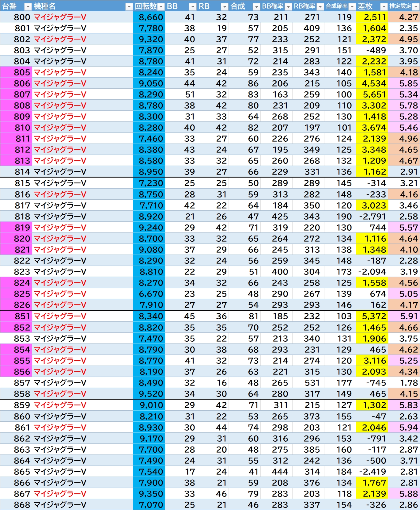This screenshot has height=510, width=420.
Task: Open the 推定設定 column filter dropdown
Action: pos(416,6)
